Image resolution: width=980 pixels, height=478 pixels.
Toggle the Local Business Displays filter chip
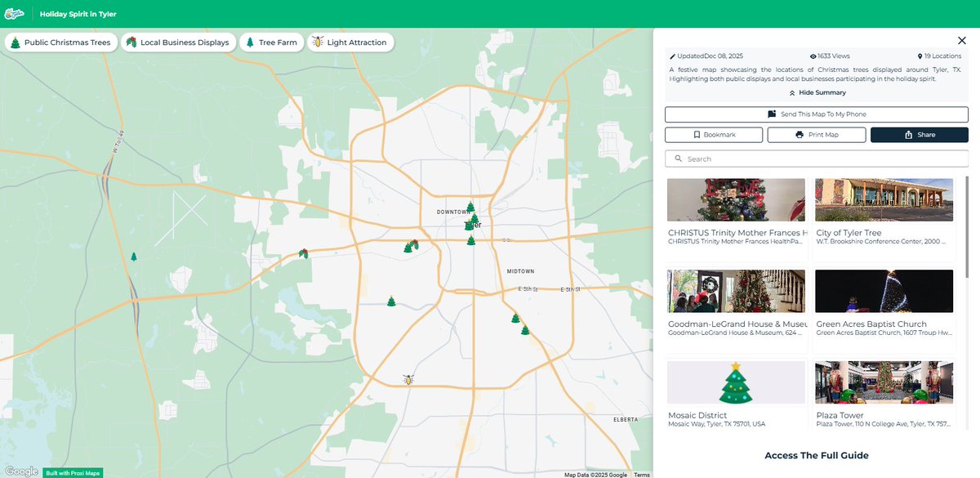click(x=178, y=42)
